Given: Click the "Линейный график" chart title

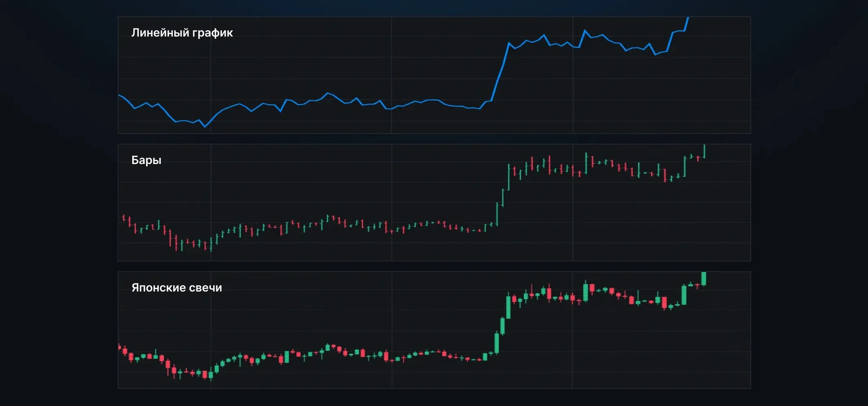Looking at the screenshot, I should click(x=182, y=33).
